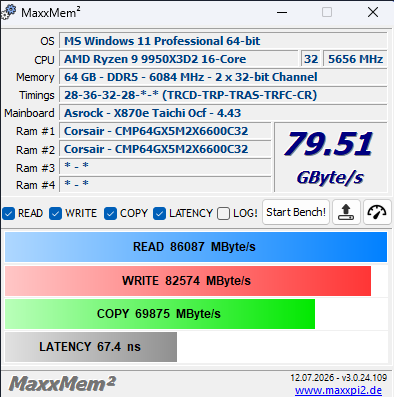Click the Ram #2 Corsair module field
This screenshot has width=394, height=397.
click(x=165, y=149)
